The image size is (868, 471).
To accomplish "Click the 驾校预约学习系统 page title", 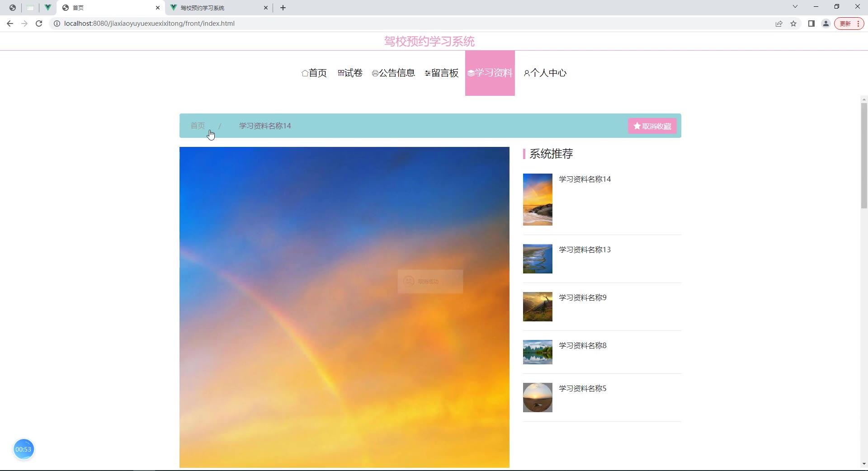I will pyautogui.click(x=429, y=42).
